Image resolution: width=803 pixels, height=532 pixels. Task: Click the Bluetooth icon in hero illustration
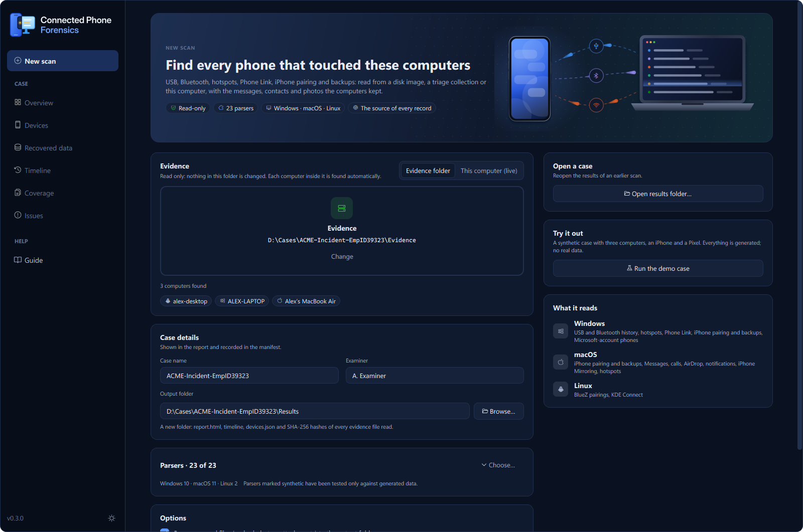(x=596, y=76)
